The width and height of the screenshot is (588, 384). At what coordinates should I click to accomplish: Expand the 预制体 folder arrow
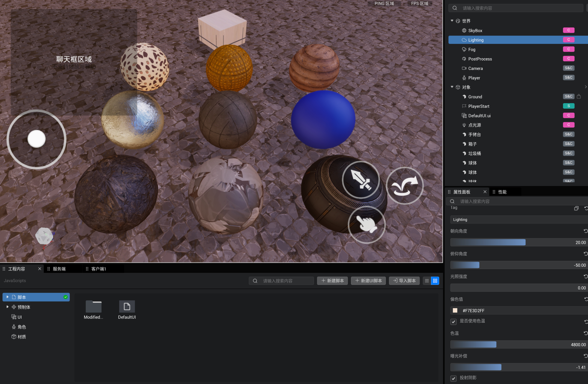pyautogui.click(x=7, y=307)
